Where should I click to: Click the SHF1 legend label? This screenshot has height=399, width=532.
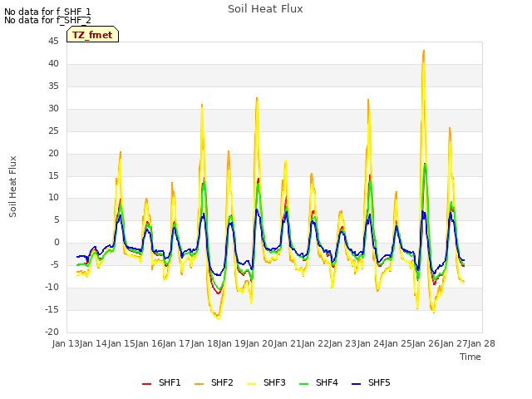click(x=170, y=382)
